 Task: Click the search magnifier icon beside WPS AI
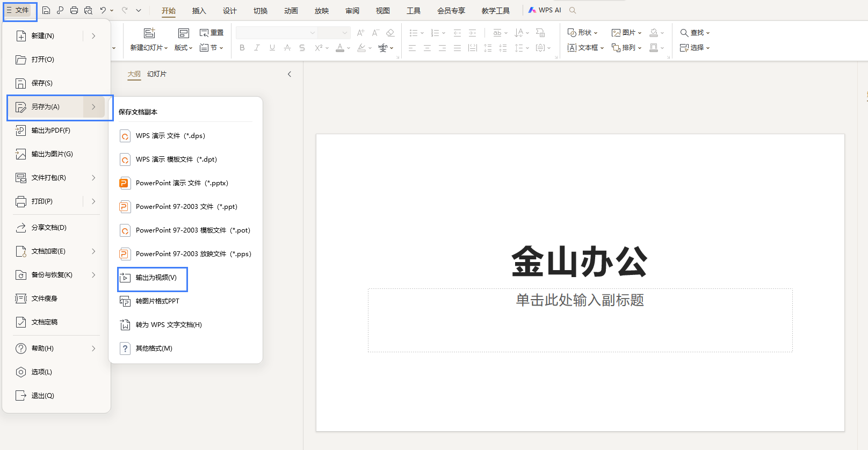coord(573,10)
